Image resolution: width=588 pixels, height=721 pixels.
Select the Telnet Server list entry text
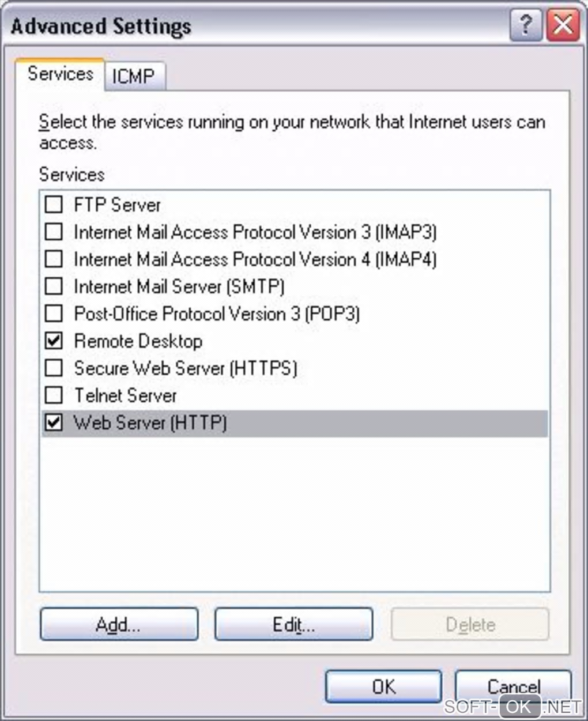coord(125,395)
